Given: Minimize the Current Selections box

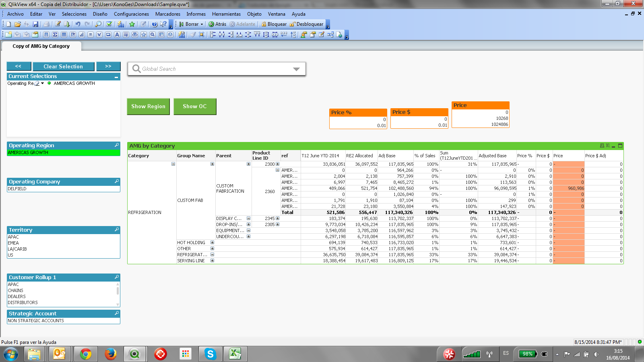Looking at the screenshot, I should point(116,76).
